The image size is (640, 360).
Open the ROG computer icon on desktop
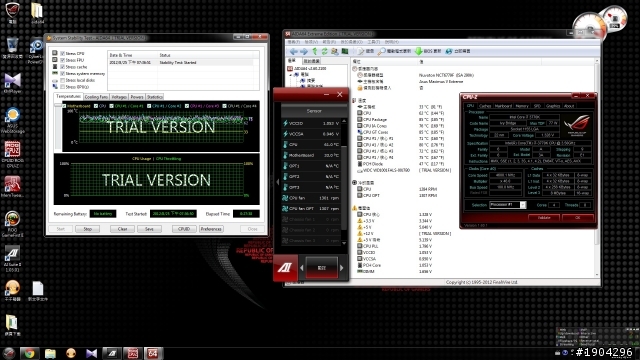pyautogui.click(x=13, y=12)
